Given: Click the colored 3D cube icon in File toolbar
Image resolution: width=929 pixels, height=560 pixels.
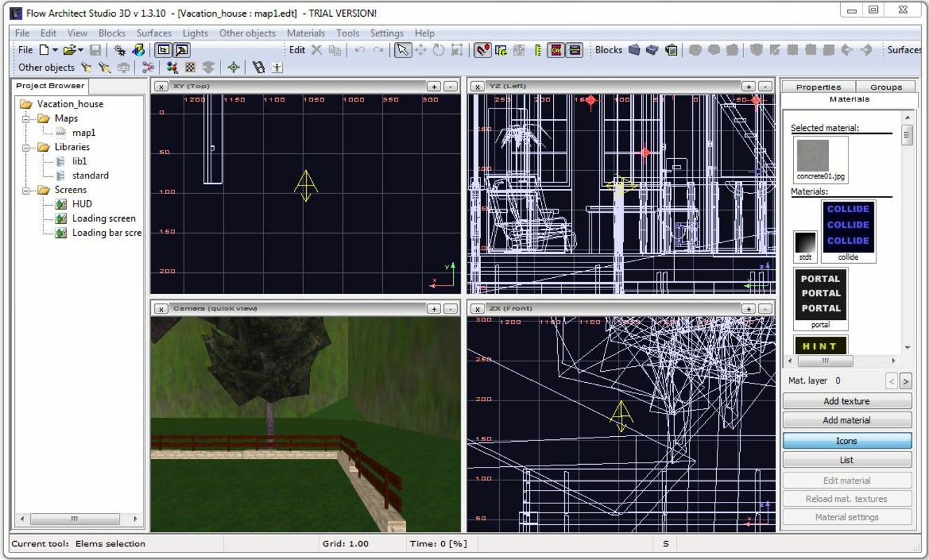Looking at the screenshot, I should (x=138, y=50).
